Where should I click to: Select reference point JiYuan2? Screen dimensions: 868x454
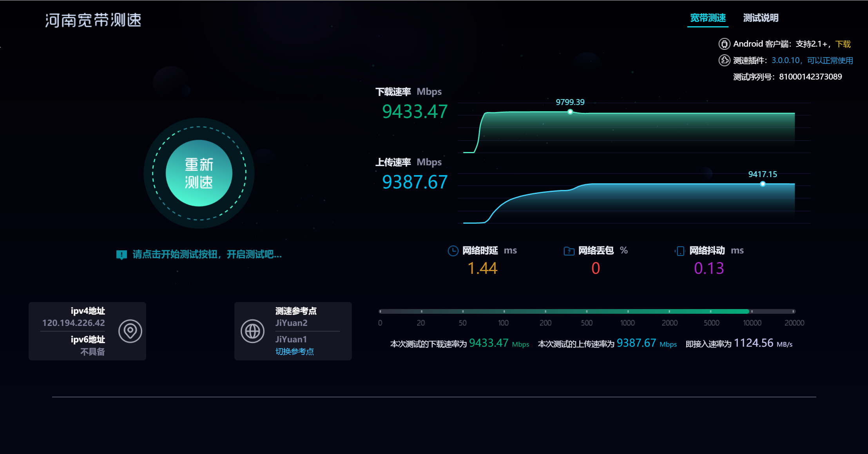tap(291, 323)
